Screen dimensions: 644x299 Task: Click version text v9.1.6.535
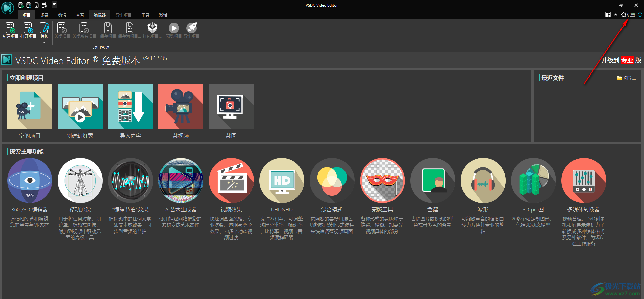pos(155,58)
